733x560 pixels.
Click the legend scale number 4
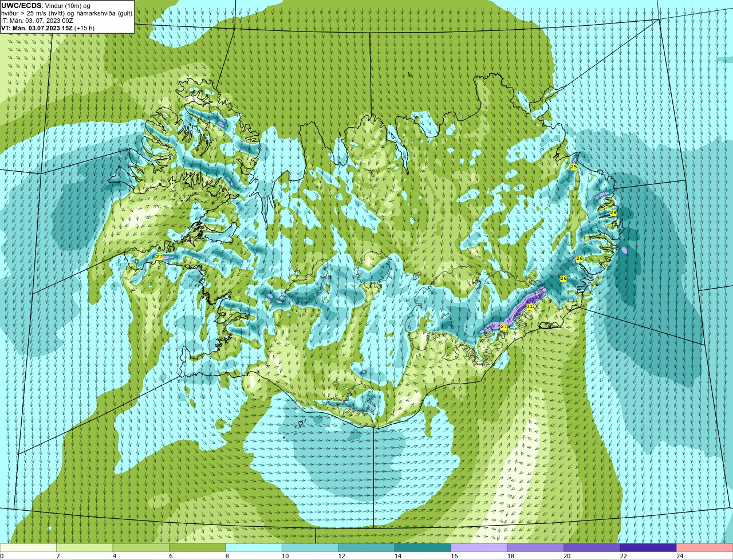click(x=114, y=556)
